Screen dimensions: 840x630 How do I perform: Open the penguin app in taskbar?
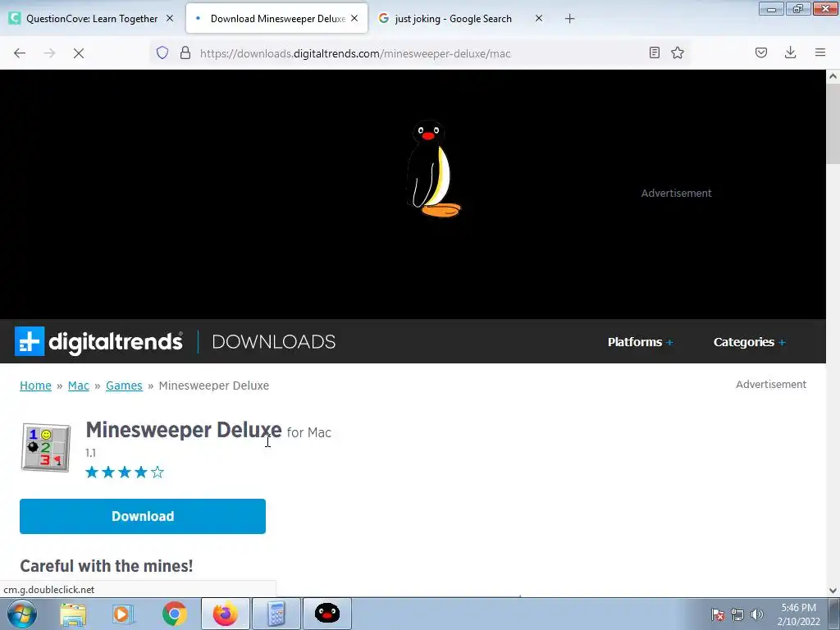[x=326, y=614]
